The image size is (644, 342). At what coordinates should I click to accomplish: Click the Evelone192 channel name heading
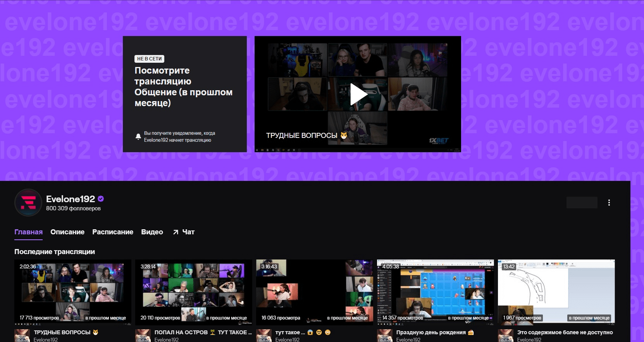71,199
